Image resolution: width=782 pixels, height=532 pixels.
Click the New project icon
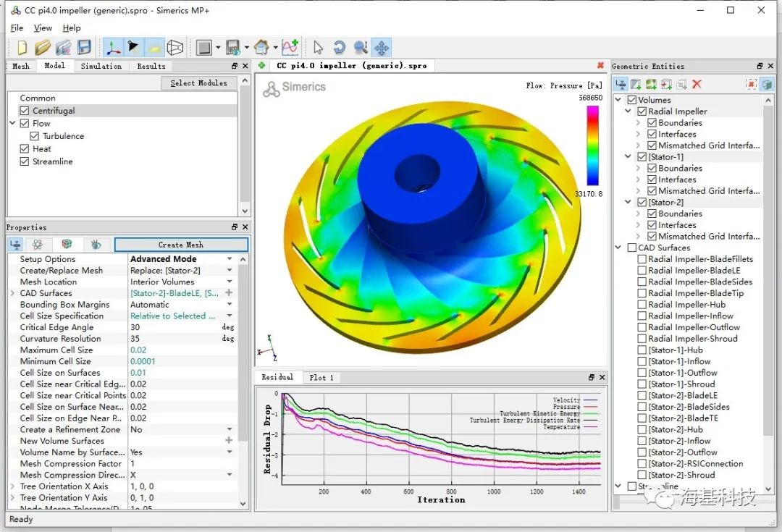coord(22,47)
